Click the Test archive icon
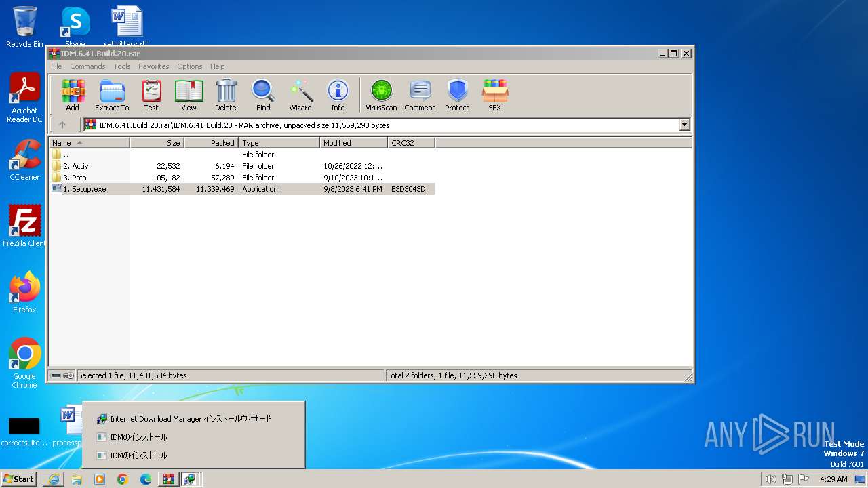Screen dimensions: 868x488 click(x=151, y=95)
